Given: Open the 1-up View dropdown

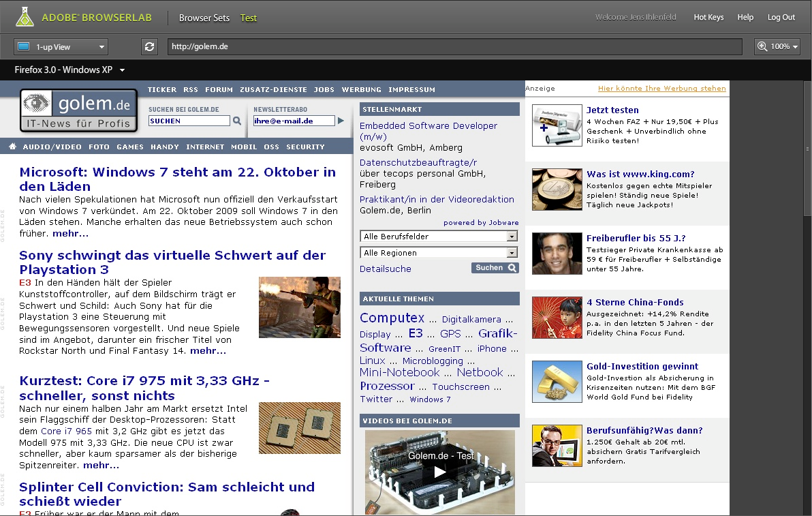Looking at the screenshot, I should (x=61, y=46).
